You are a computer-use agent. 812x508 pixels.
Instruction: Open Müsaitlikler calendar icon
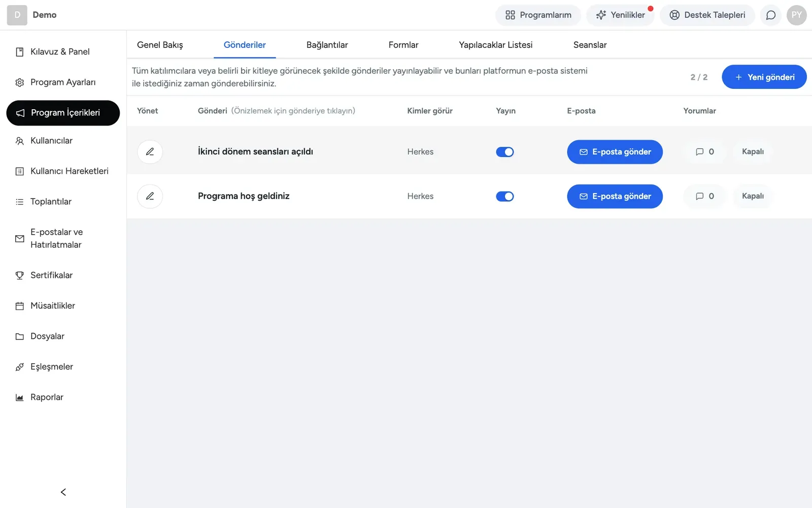click(x=20, y=306)
